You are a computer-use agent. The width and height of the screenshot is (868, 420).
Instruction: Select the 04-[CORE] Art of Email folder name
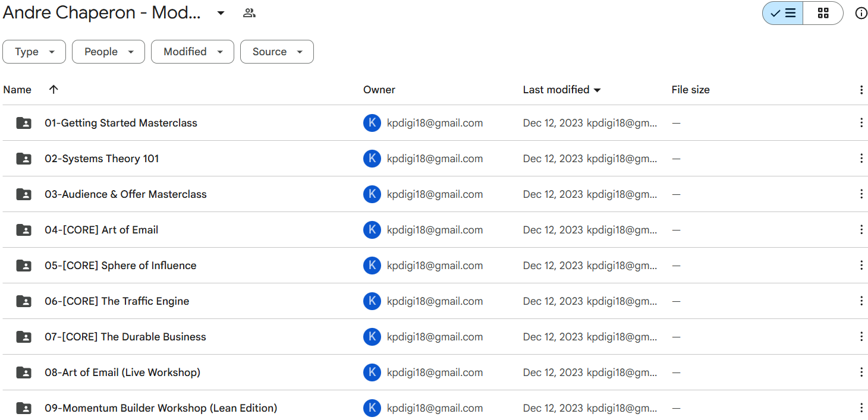tap(101, 230)
